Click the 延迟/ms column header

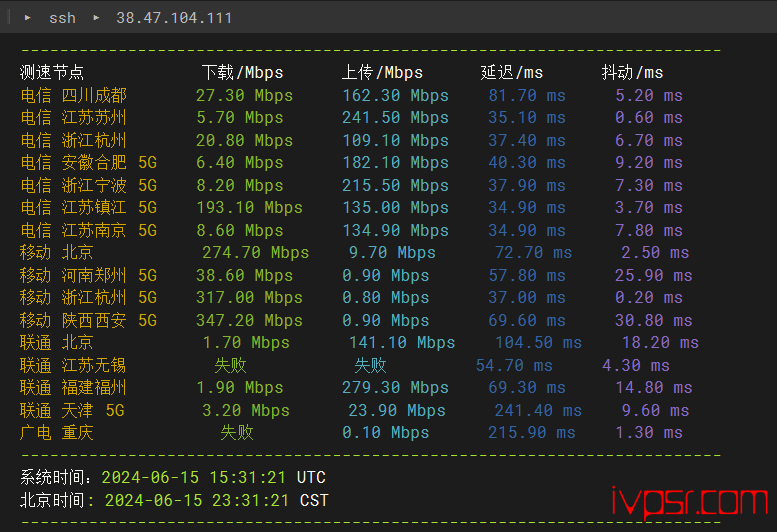pyautogui.click(x=512, y=72)
